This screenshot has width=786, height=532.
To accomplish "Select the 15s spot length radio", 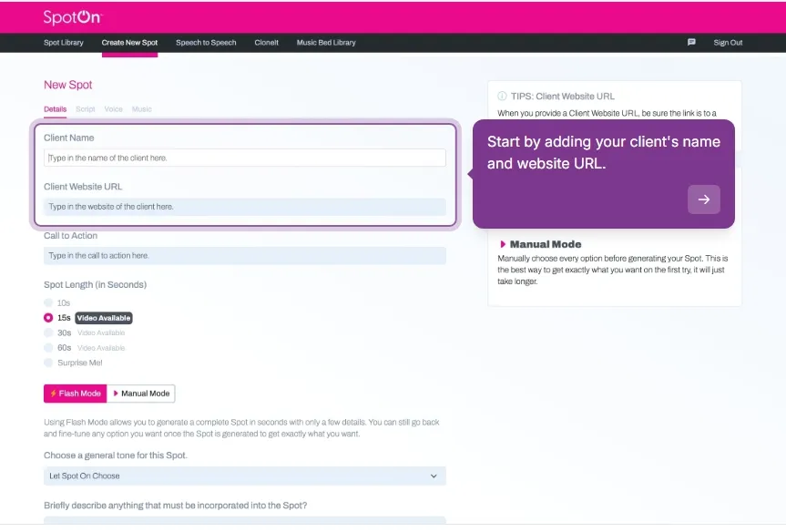I will tap(48, 317).
